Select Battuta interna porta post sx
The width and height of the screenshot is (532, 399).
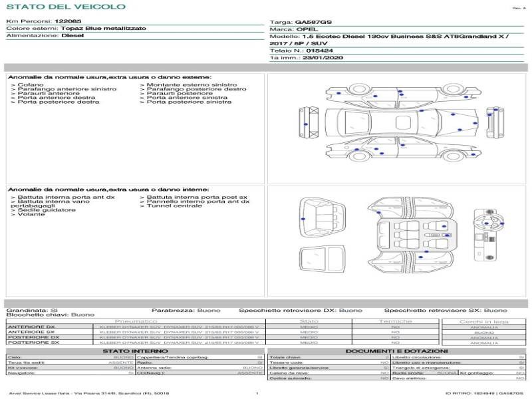coord(194,197)
